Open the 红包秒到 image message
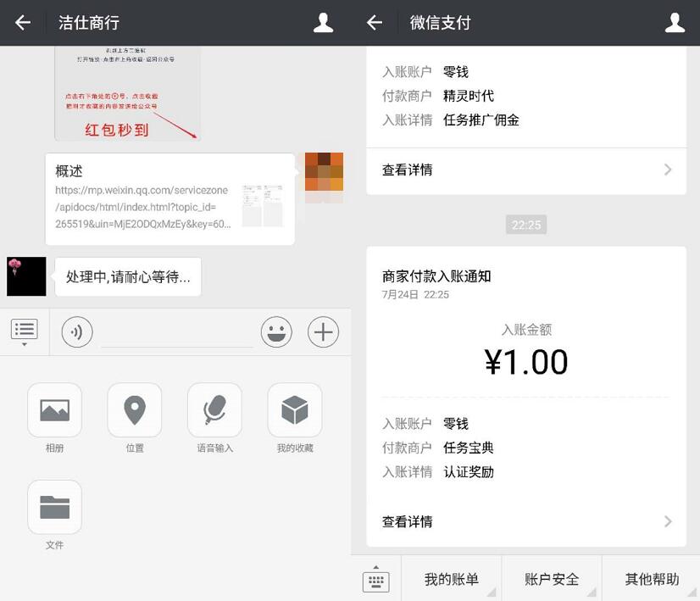Image resolution: width=700 pixels, height=601 pixels. [128, 93]
